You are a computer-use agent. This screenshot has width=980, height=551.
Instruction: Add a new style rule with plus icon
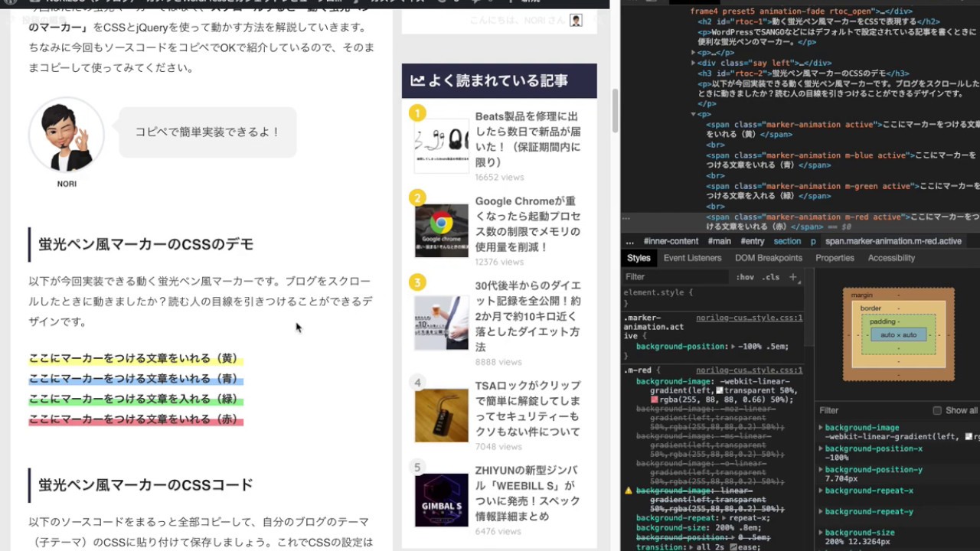tap(793, 277)
